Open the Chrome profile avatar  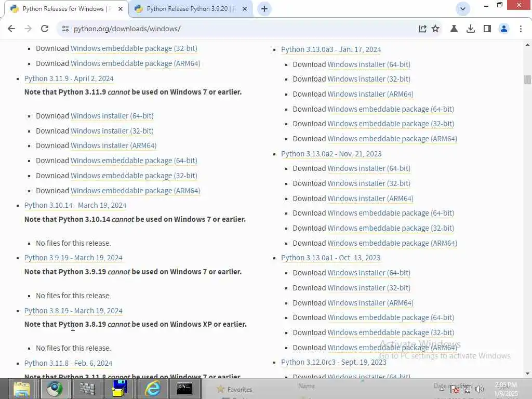(504, 29)
